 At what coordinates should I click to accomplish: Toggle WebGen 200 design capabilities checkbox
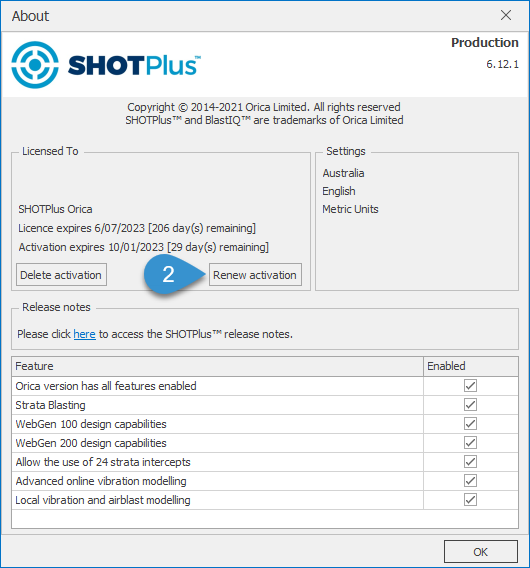tap(470, 443)
